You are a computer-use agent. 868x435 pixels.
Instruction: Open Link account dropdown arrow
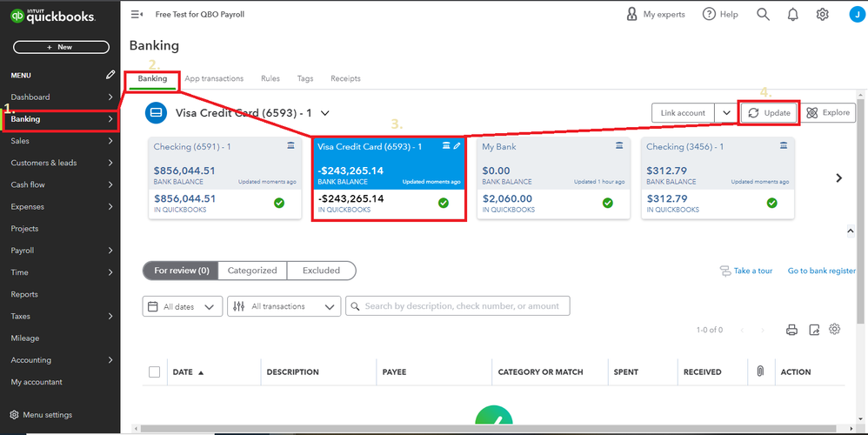[725, 113]
